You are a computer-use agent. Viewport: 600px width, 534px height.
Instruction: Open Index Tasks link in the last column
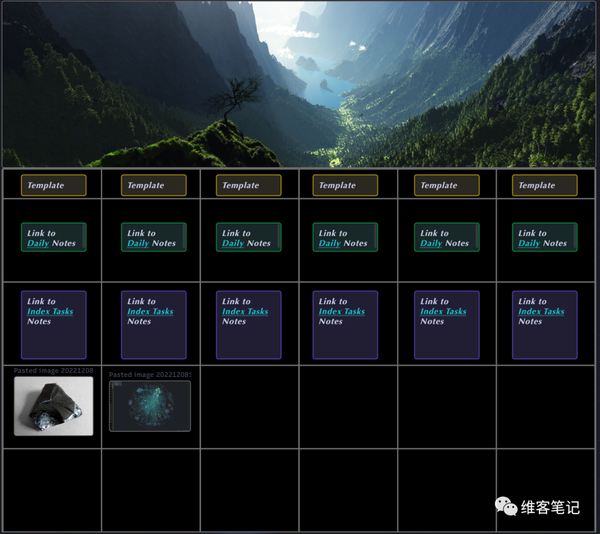pyautogui.click(x=541, y=311)
